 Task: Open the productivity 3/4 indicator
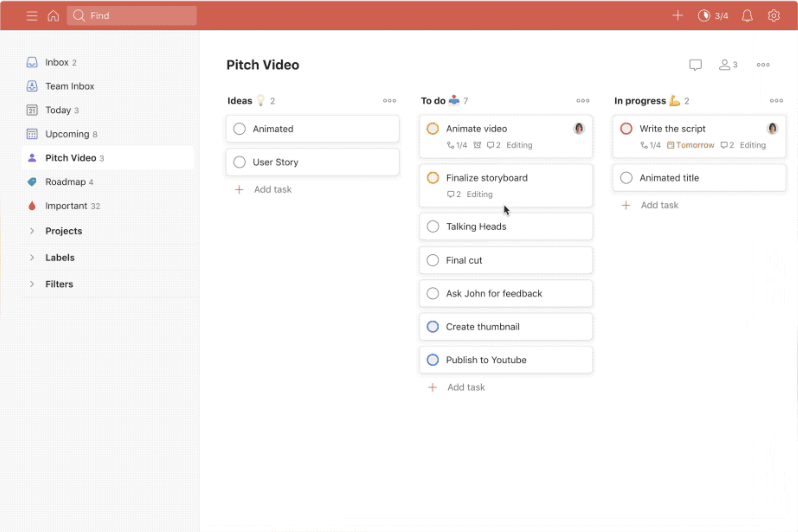click(x=713, y=16)
